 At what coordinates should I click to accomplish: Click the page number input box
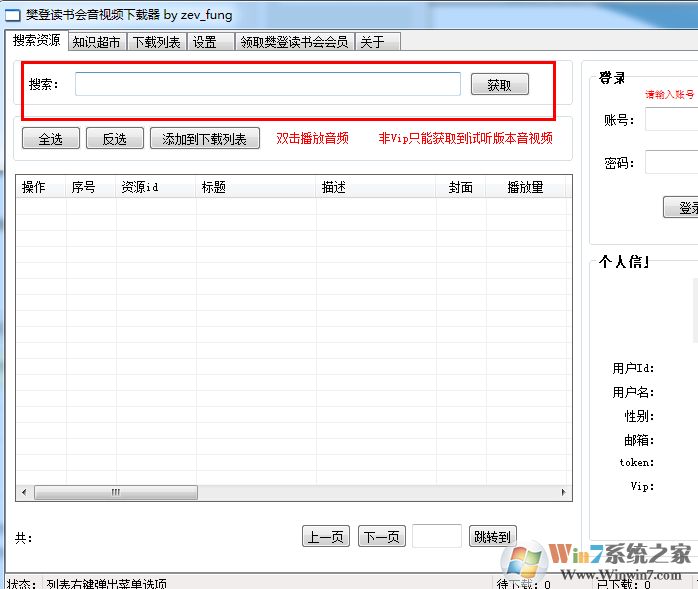coord(437,536)
